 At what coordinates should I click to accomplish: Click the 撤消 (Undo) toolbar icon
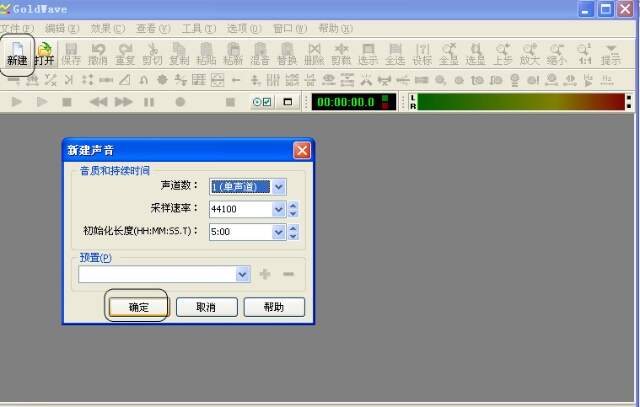click(98, 54)
